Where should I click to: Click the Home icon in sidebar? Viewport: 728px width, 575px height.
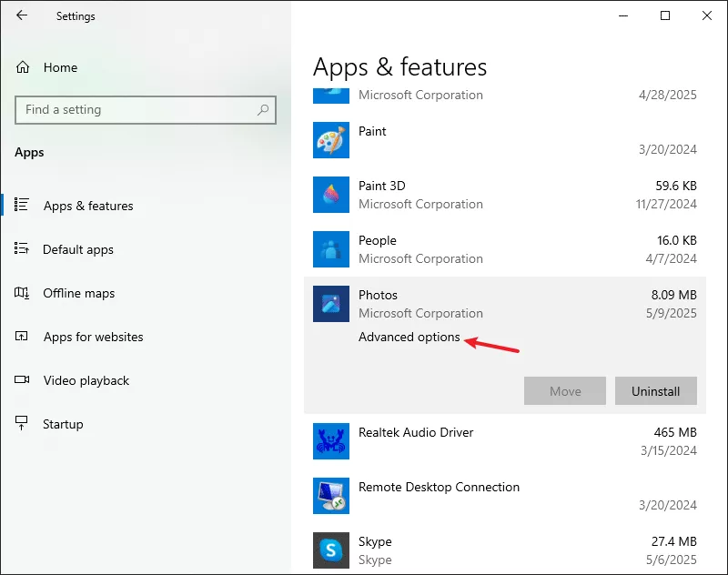[x=22, y=67]
